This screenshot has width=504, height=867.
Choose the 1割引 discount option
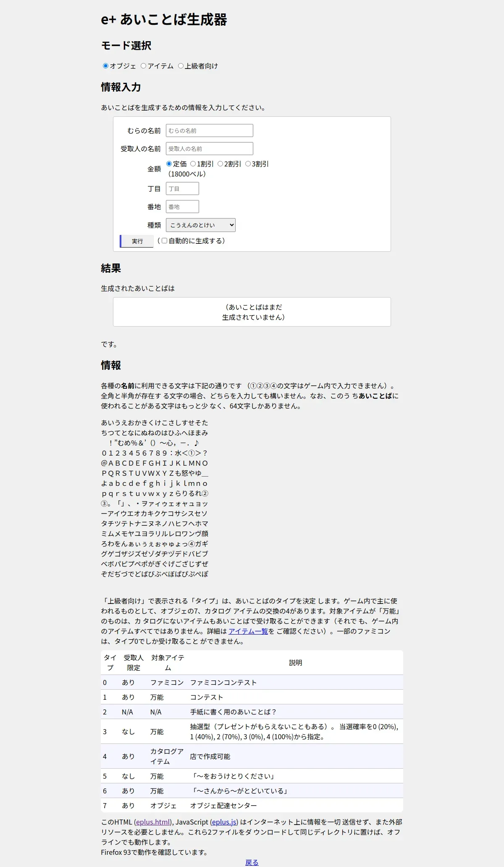click(193, 164)
